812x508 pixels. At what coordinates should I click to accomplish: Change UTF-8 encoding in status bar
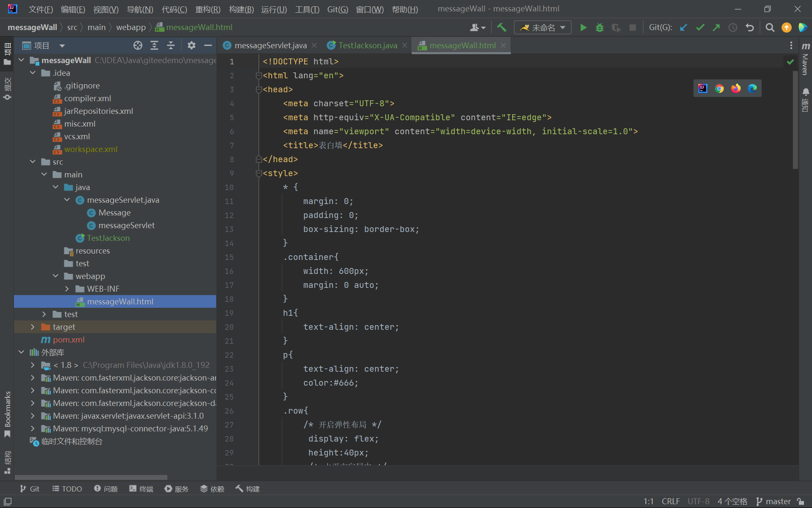[698, 502]
